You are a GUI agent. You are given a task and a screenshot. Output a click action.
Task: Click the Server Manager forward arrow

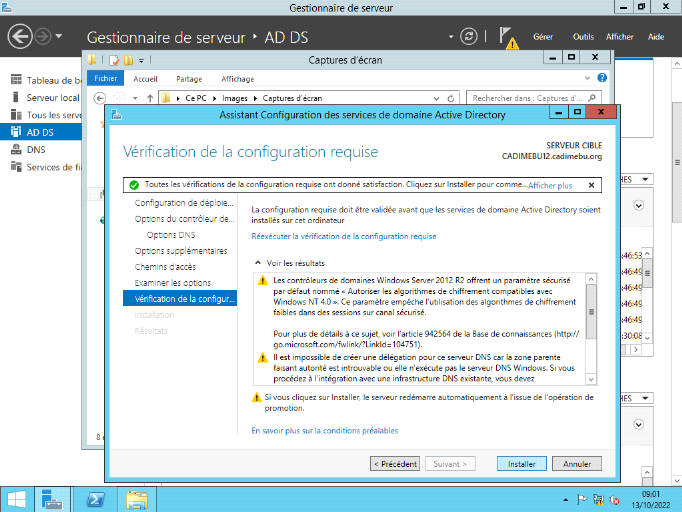click(x=43, y=37)
